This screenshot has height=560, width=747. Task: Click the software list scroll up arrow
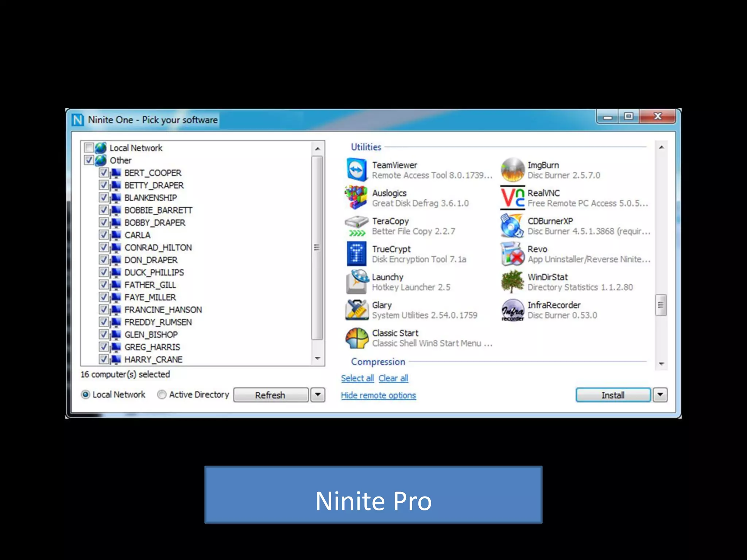(661, 147)
